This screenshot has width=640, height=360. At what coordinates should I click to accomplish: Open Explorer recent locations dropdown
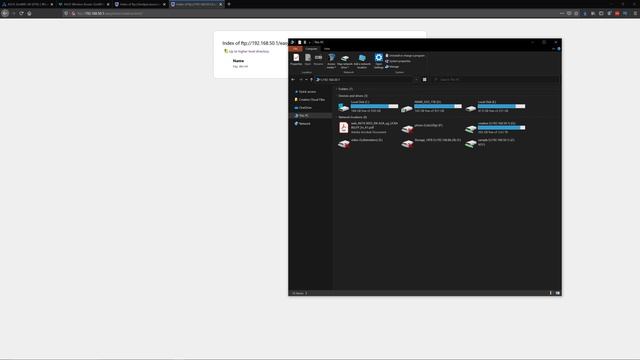pyautogui.click(x=306, y=80)
